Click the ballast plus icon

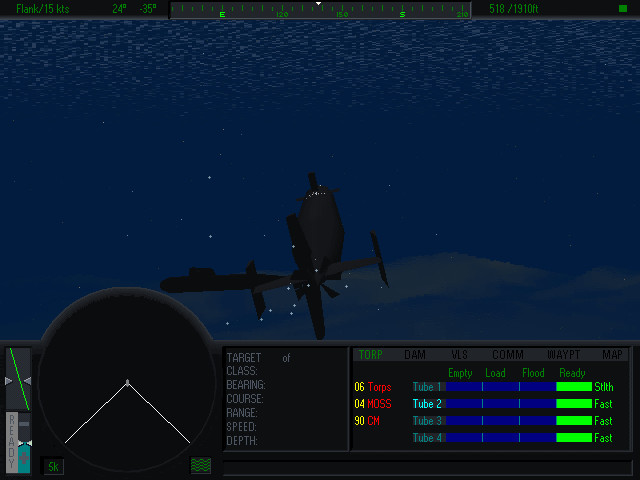point(24,458)
